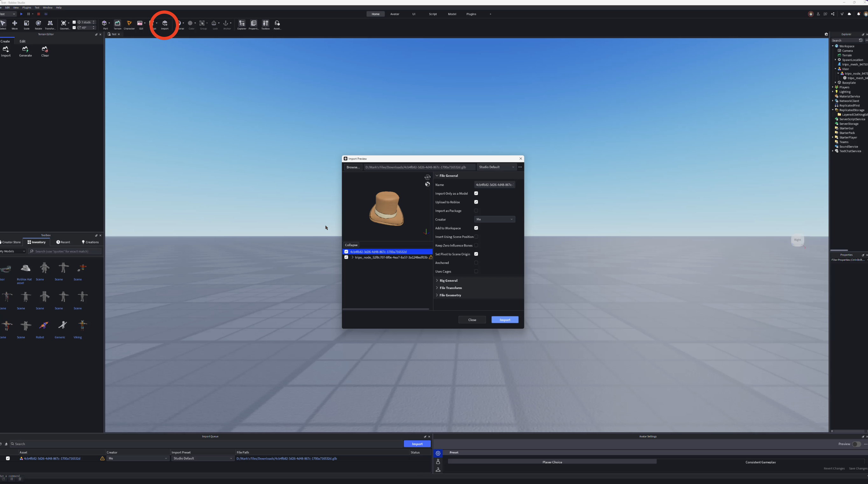Open the Properties panel icon
The width and height of the screenshot is (868, 484).
(253, 24)
